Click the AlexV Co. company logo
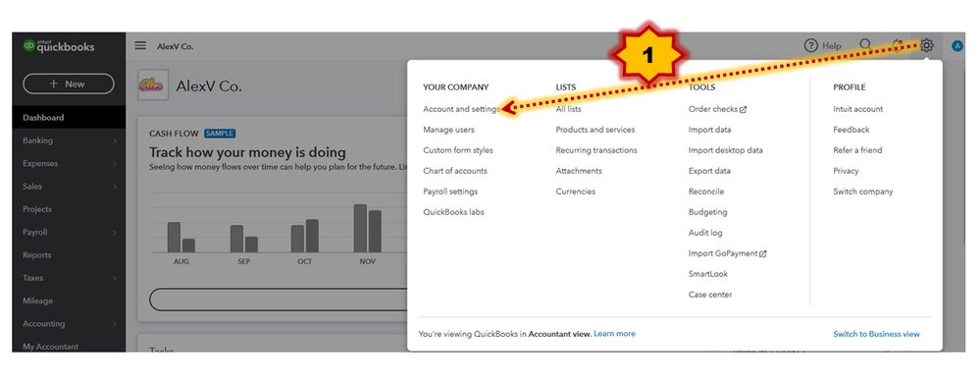 pyautogui.click(x=153, y=85)
